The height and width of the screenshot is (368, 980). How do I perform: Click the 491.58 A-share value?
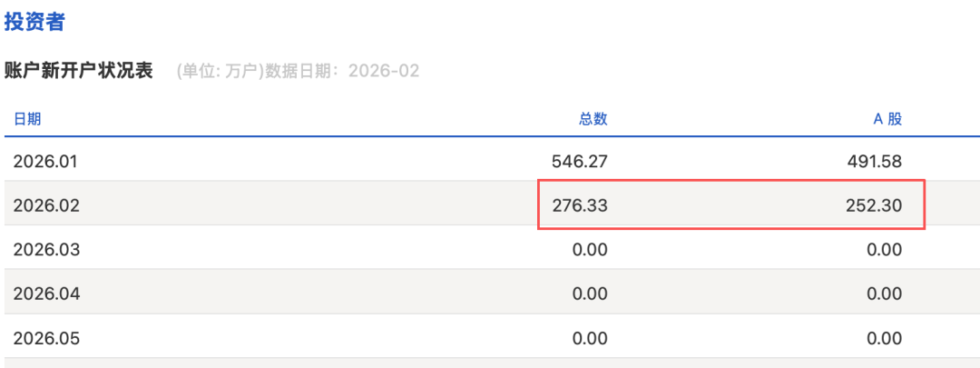click(874, 162)
